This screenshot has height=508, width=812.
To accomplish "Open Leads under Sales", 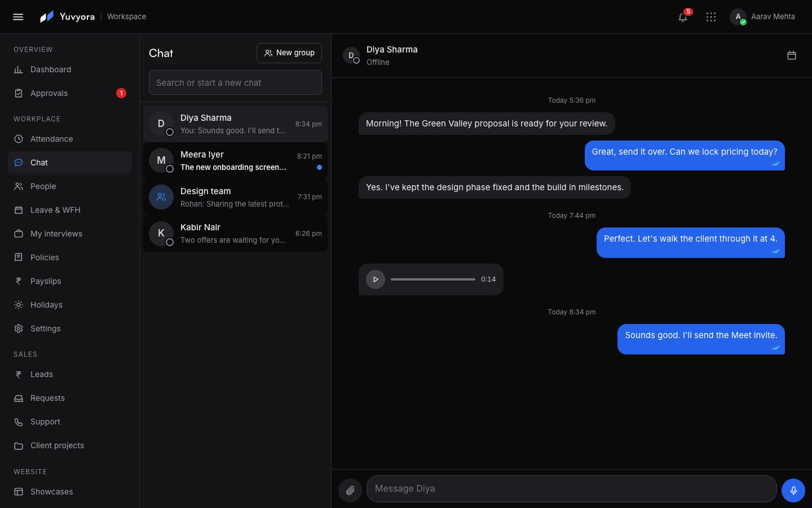I will point(70,374).
